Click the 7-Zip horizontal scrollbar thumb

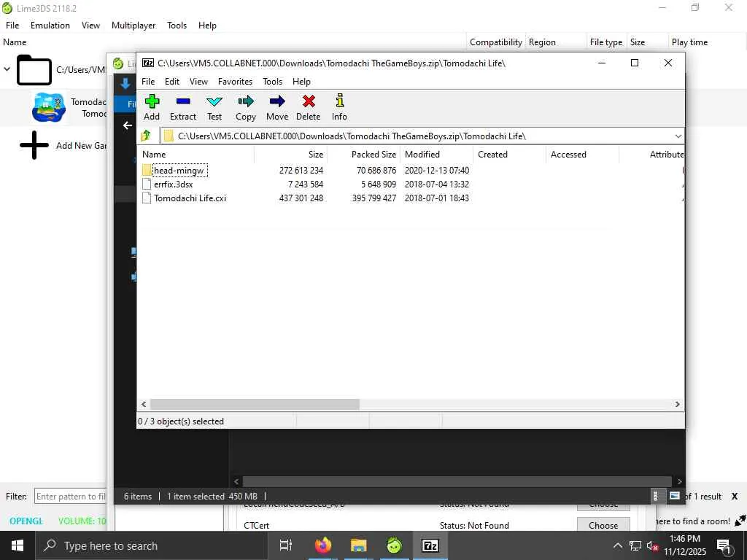tap(255, 404)
